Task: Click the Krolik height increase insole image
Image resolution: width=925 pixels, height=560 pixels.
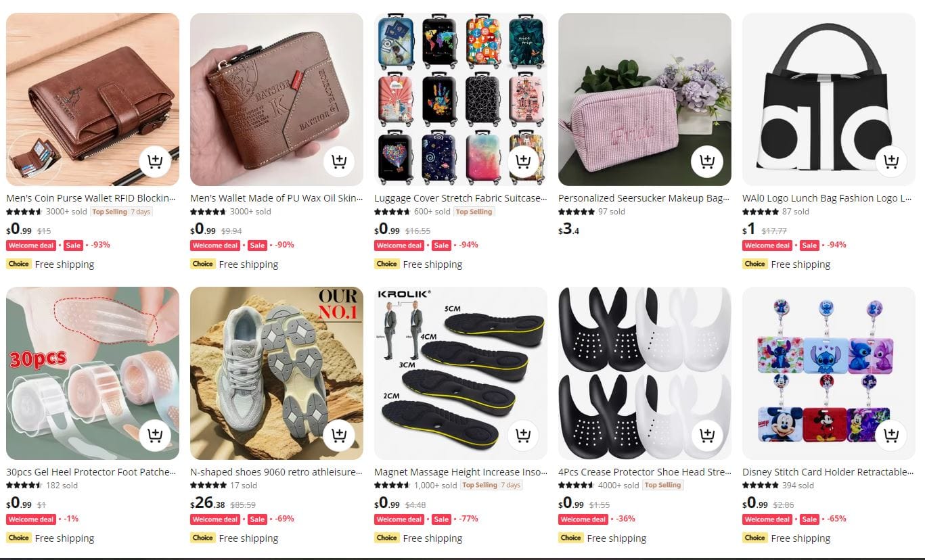Action: 461,373
